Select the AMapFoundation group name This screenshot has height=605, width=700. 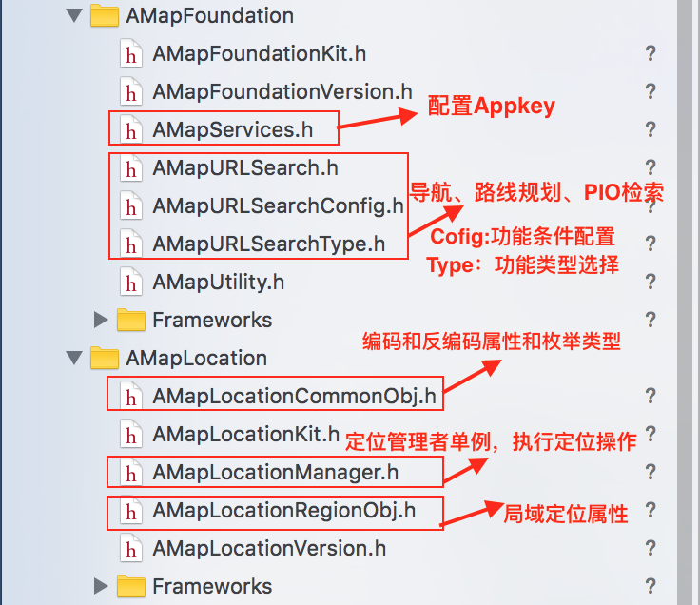(x=210, y=15)
